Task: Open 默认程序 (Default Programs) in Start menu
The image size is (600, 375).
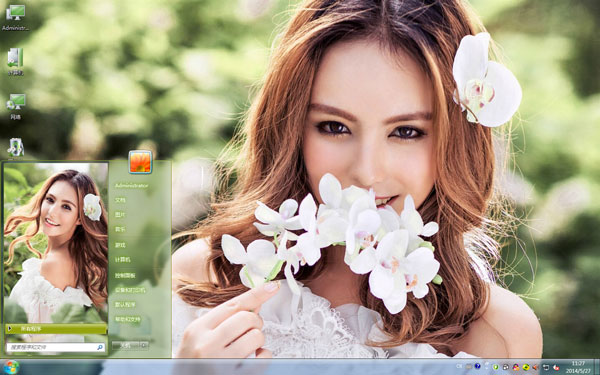Action: point(125,305)
